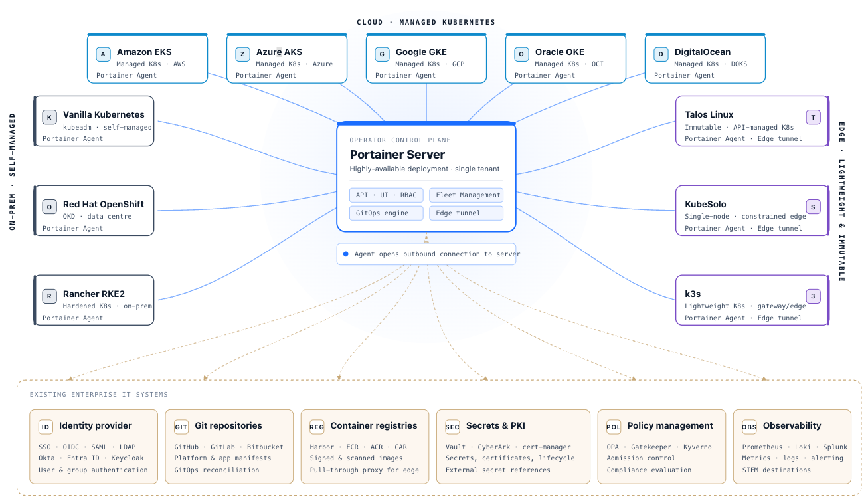868x503 pixels.
Task: Click the "Identity provider" heading
Action: 96,425
